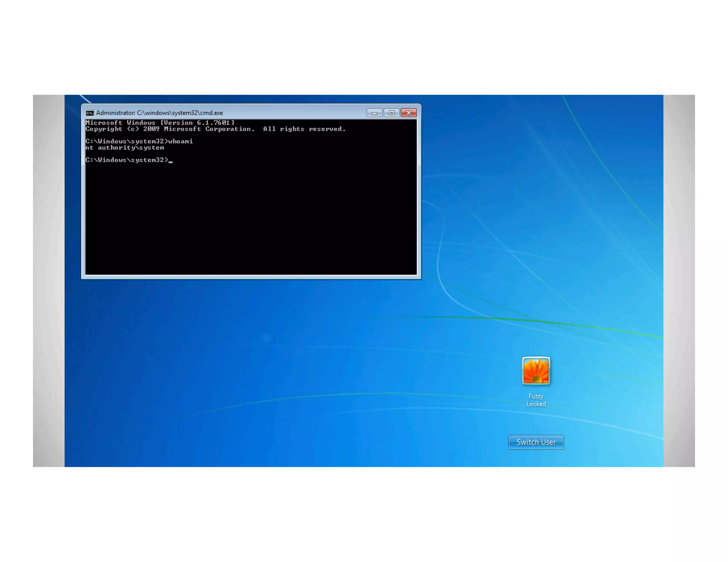This screenshot has width=728, height=562.
Task: Minimize the Administrator cmd window
Action: 374,113
